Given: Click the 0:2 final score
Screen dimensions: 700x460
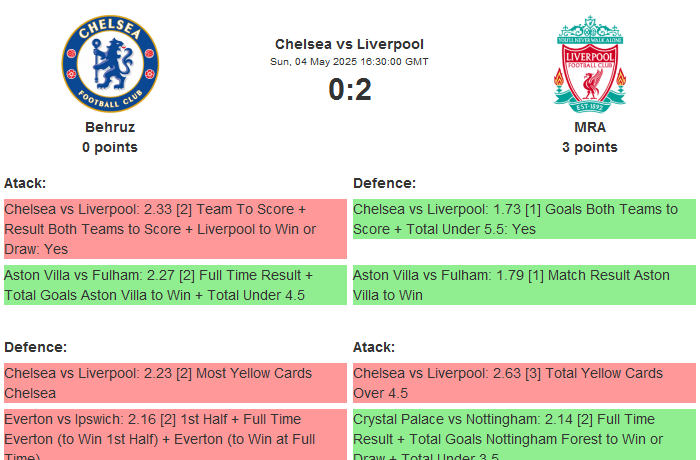Looking at the screenshot, I should point(349,90).
